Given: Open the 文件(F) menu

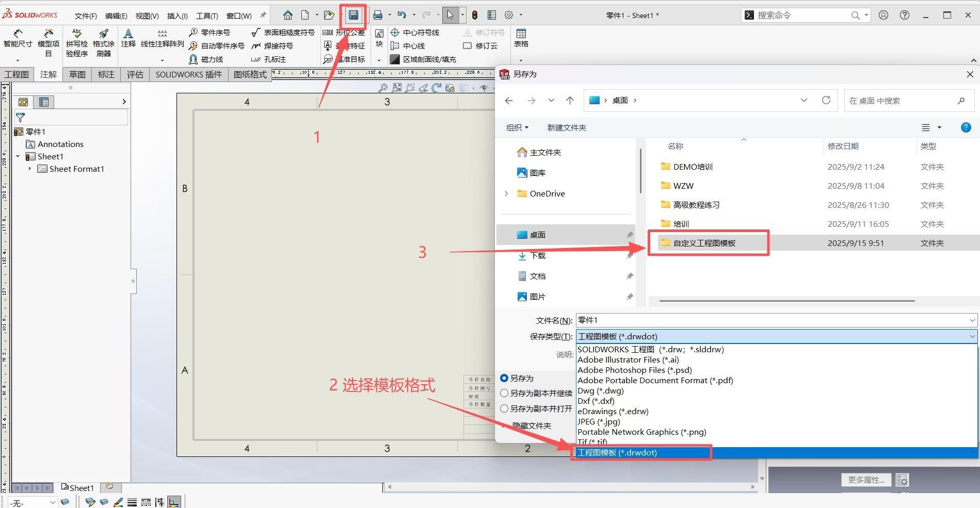Looking at the screenshot, I should click(x=86, y=15).
